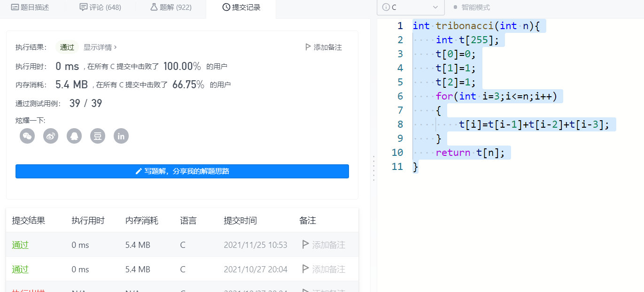Open the 评论 (648) tab
Screen dimensions: 644x292
(x=100, y=7)
